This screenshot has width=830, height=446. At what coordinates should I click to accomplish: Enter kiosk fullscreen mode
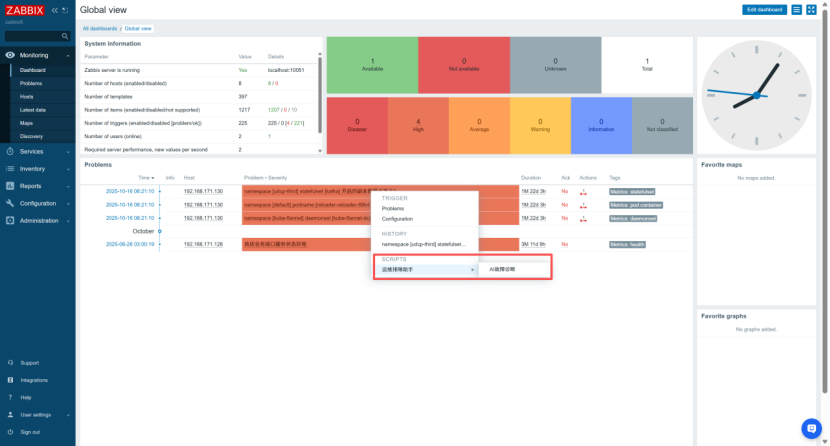coord(814,9)
